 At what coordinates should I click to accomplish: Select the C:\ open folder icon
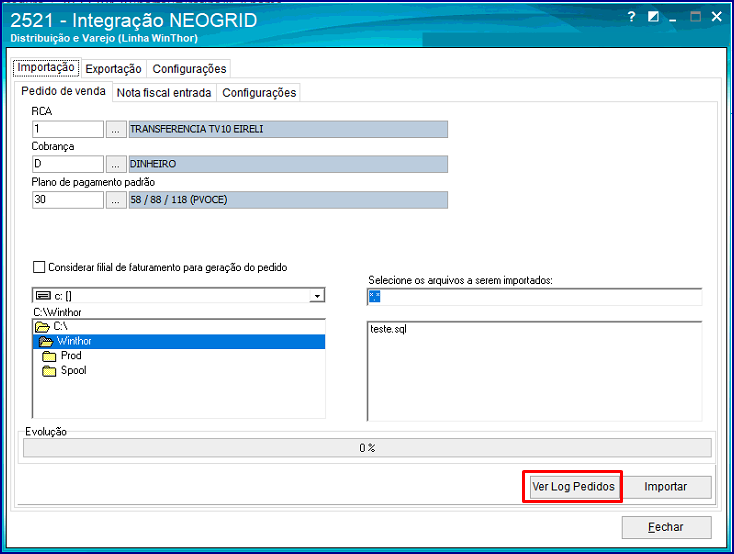pyautogui.click(x=42, y=326)
